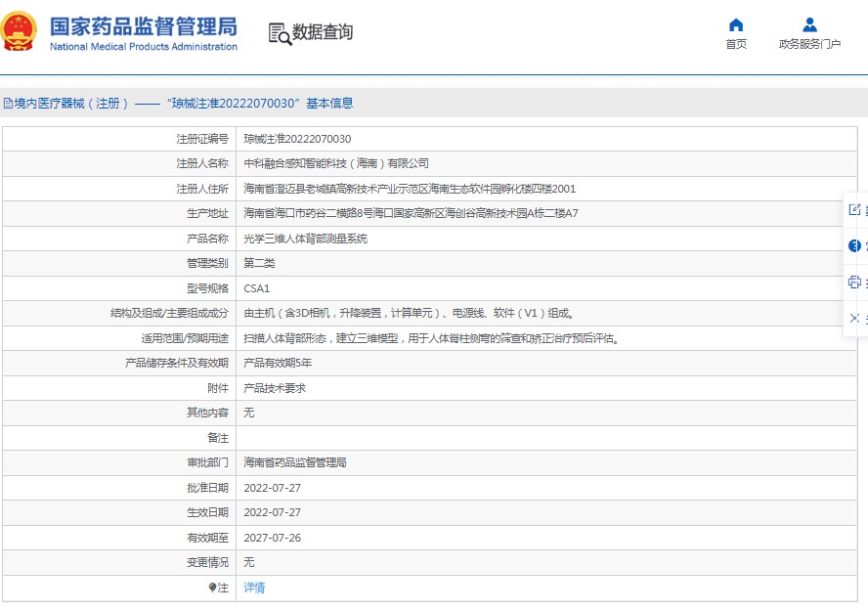868x611 pixels.
Task: Click the 生产地址 row label
Action: tap(207, 214)
